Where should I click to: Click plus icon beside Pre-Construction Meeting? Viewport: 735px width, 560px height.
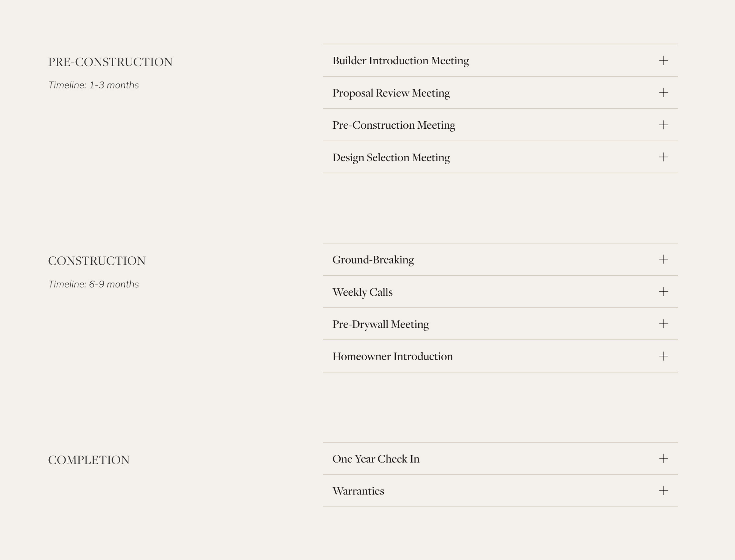(x=663, y=125)
